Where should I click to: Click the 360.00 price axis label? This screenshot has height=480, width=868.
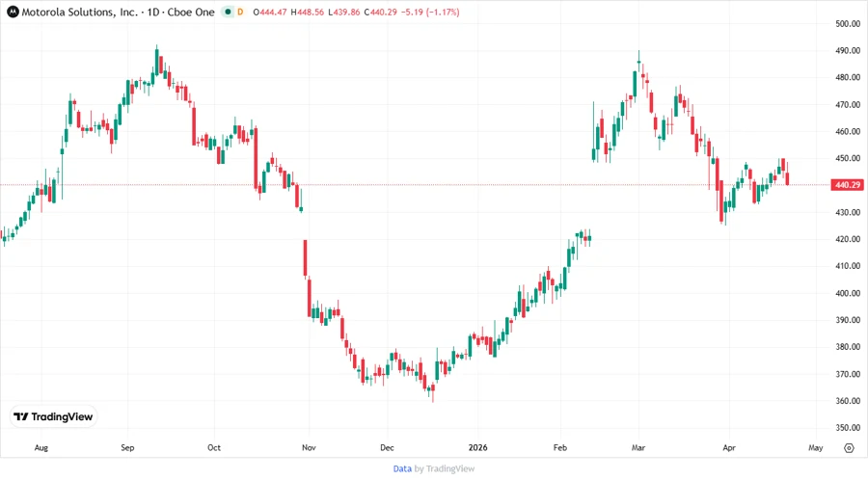(x=848, y=401)
